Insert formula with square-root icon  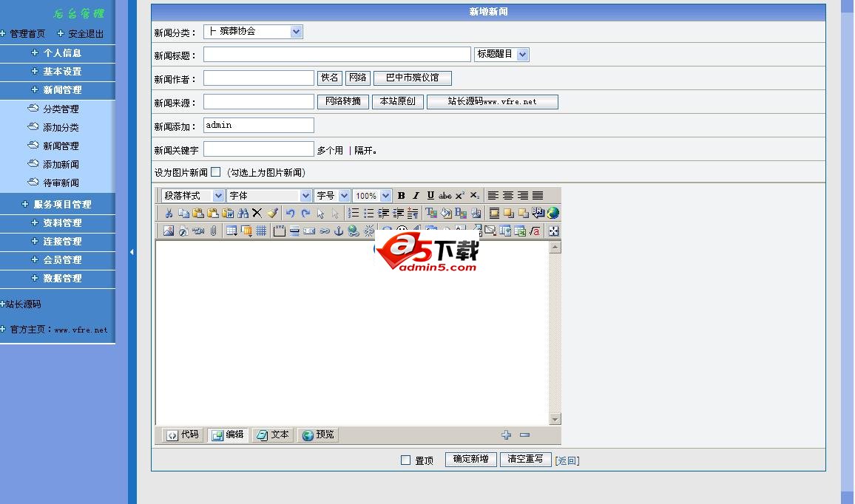pyautogui.click(x=534, y=231)
